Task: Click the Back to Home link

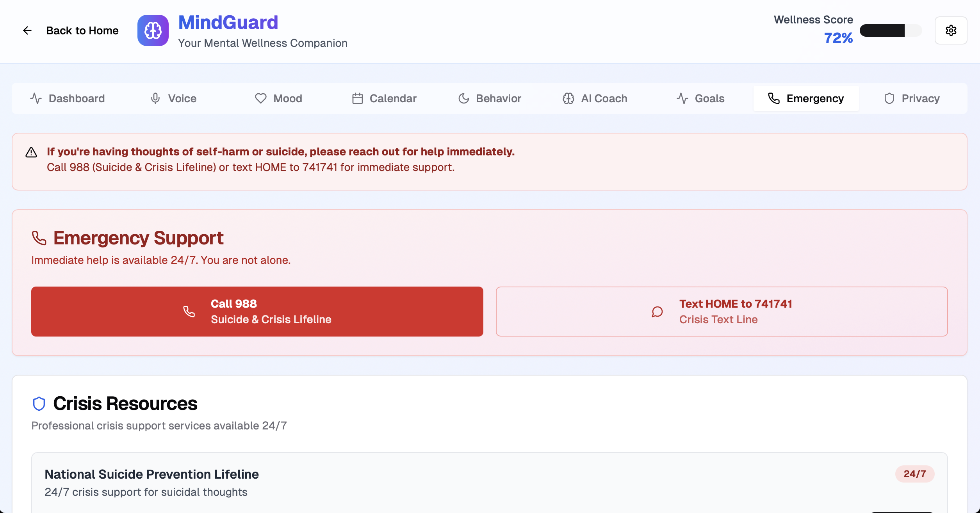Action: pyautogui.click(x=82, y=30)
